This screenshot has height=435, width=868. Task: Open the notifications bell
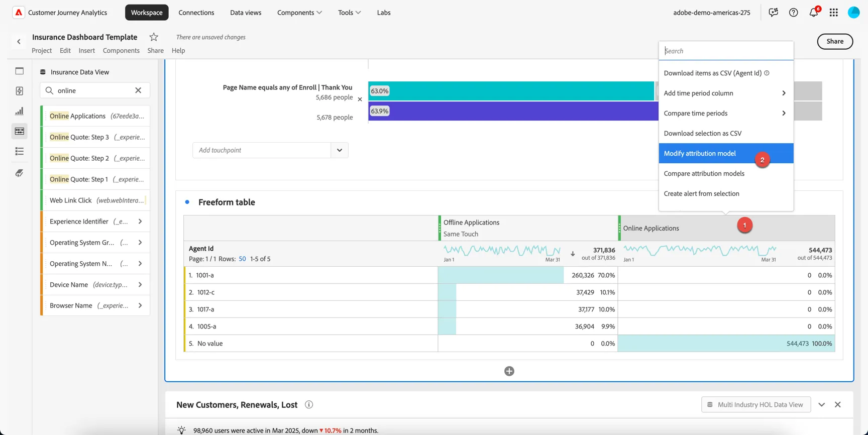click(x=813, y=13)
